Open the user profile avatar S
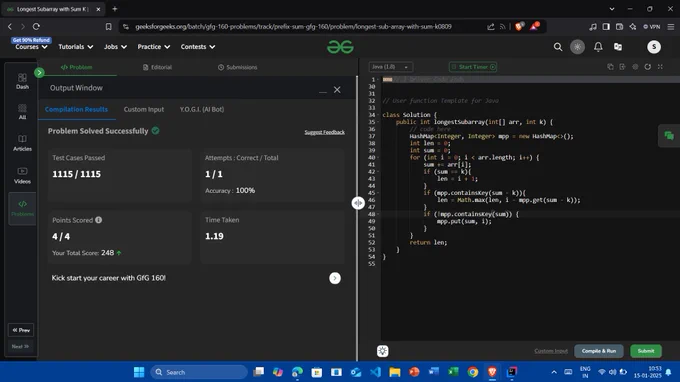The width and height of the screenshot is (680, 382). [654, 47]
